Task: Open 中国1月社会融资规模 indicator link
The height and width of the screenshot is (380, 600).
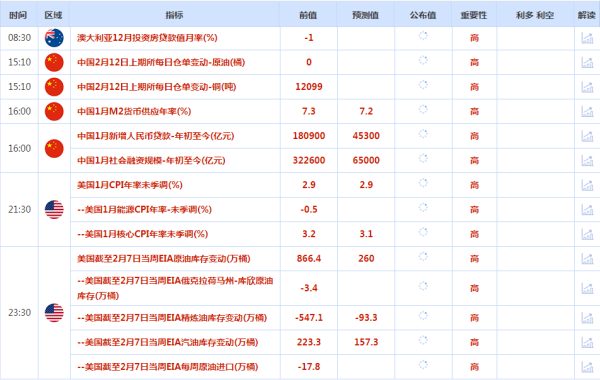Action: point(151,160)
